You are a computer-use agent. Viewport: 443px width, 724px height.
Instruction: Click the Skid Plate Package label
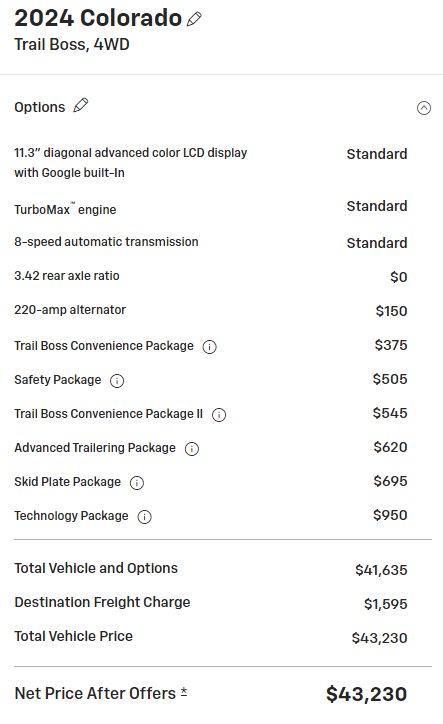[67, 482]
